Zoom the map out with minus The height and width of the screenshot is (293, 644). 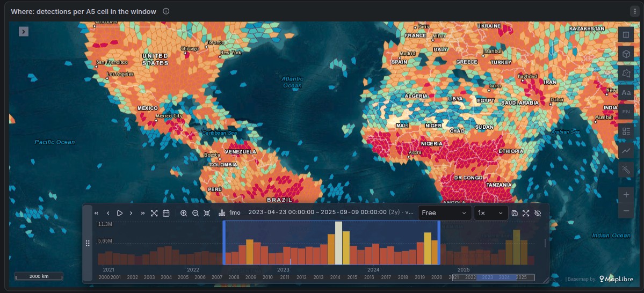coord(626,210)
